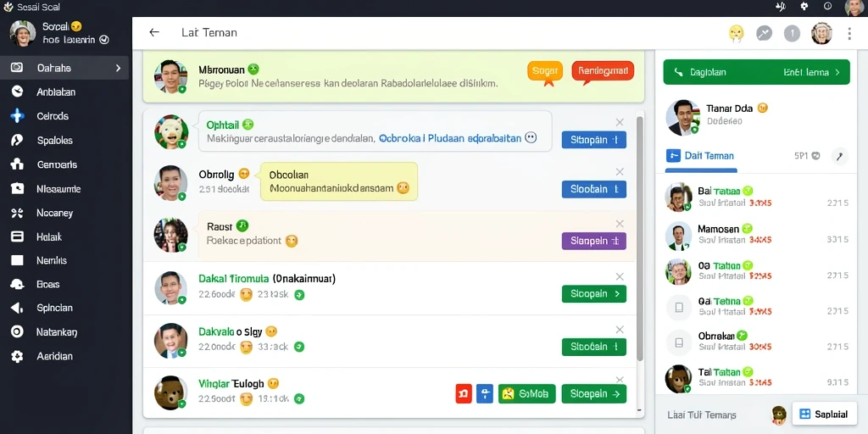Viewport: 868px width, 434px height.
Task: Click the yellow emoji icon in the header
Action: 736,34
